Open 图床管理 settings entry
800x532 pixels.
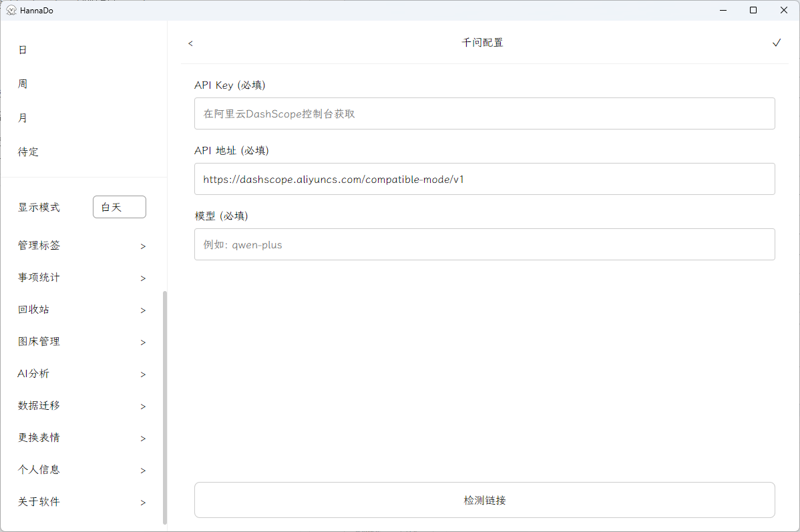pyautogui.click(x=81, y=342)
